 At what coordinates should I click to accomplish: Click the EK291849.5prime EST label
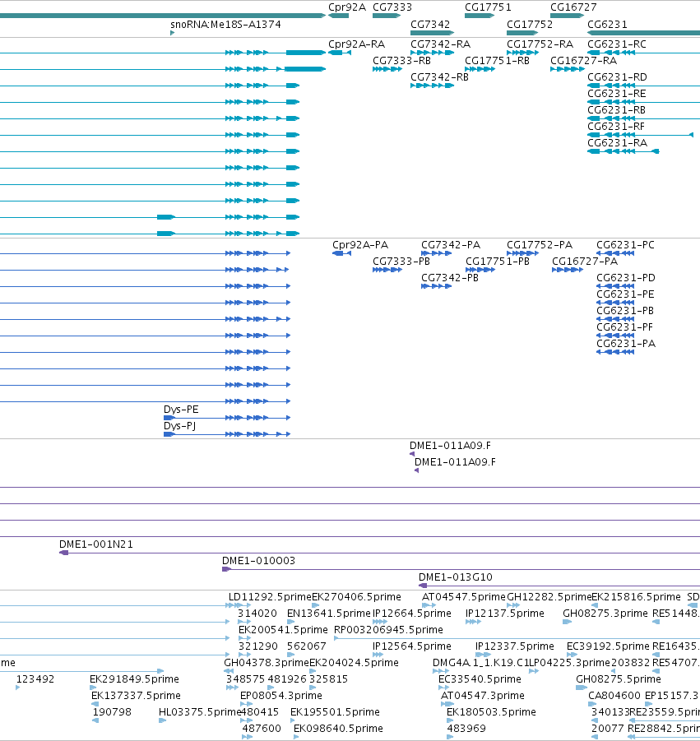[134, 679]
